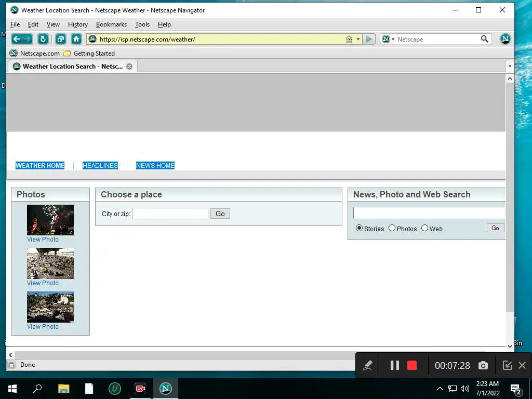Screen dimensions: 532x399
Task: Click the blank document taskbar icon
Action: (x=89, y=389)
